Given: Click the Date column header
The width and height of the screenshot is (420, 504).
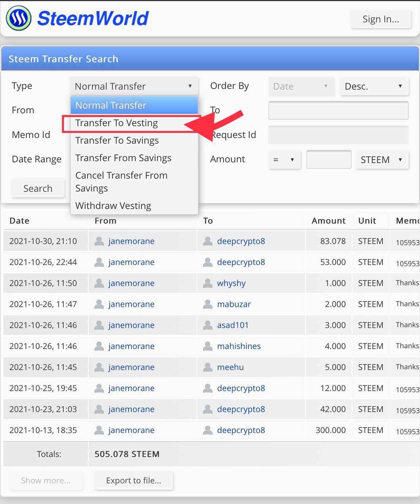Looking at the screenshot, I should [19, 221].
